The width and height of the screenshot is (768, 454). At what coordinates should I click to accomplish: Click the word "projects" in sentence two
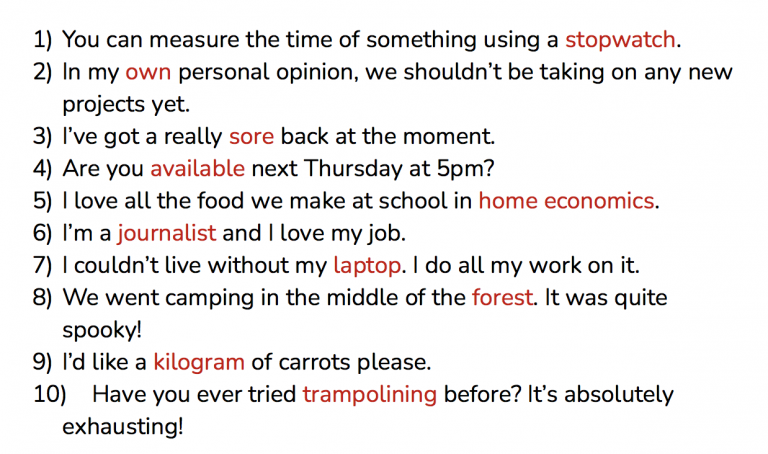[103, 105]
